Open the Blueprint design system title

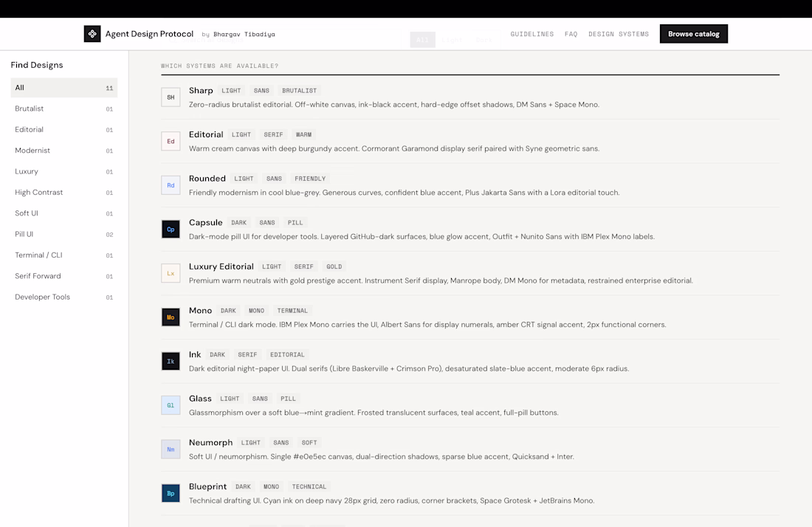tap(207, 486)
